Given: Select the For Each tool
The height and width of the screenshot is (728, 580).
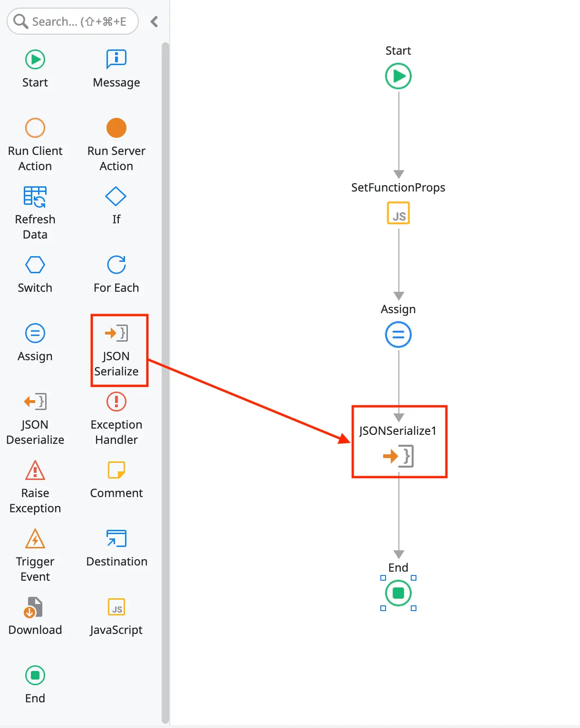Looking at the screenshot, I should pyautogui.click(x=116, y=273).
